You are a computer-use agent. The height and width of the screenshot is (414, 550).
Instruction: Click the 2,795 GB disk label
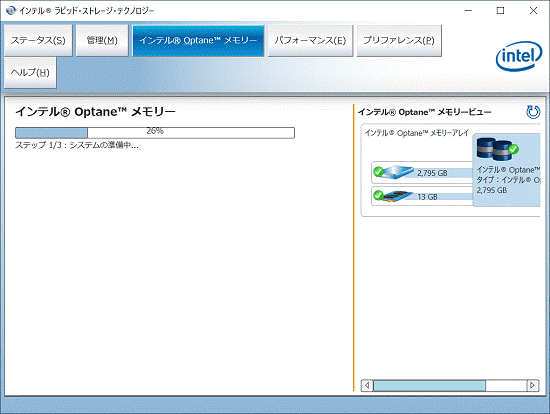[432, 173]
